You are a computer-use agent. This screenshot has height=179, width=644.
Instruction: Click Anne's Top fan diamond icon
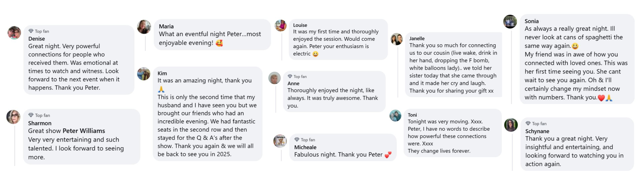coord(290,76)
